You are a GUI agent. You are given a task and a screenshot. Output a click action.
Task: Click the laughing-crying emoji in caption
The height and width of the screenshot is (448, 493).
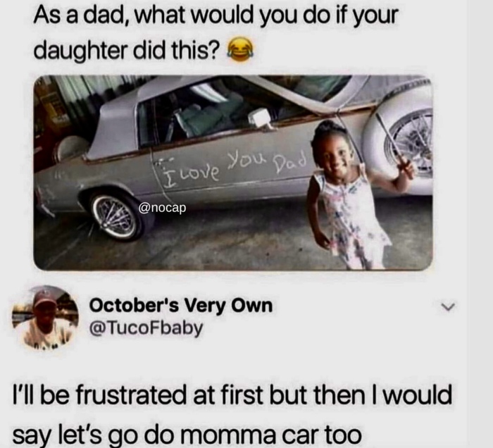coord(240,49)
